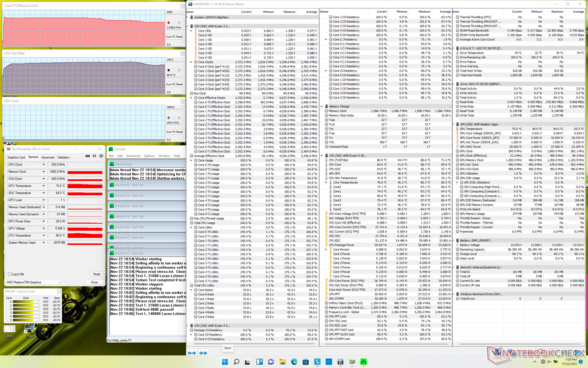This screenshot has height=368, width=588.
Task: Open AMD Radeon Graphics device selector
Action: coord(34,282)
